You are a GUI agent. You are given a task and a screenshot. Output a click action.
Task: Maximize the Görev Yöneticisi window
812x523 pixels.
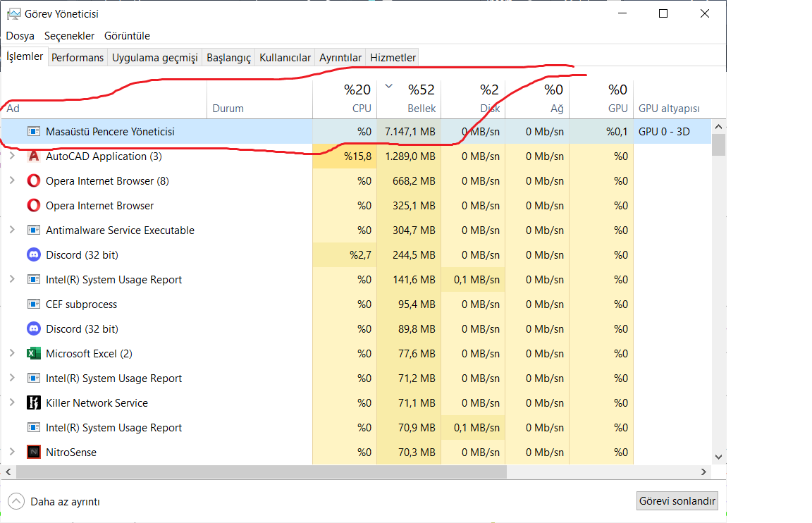(x=663, y=13)
